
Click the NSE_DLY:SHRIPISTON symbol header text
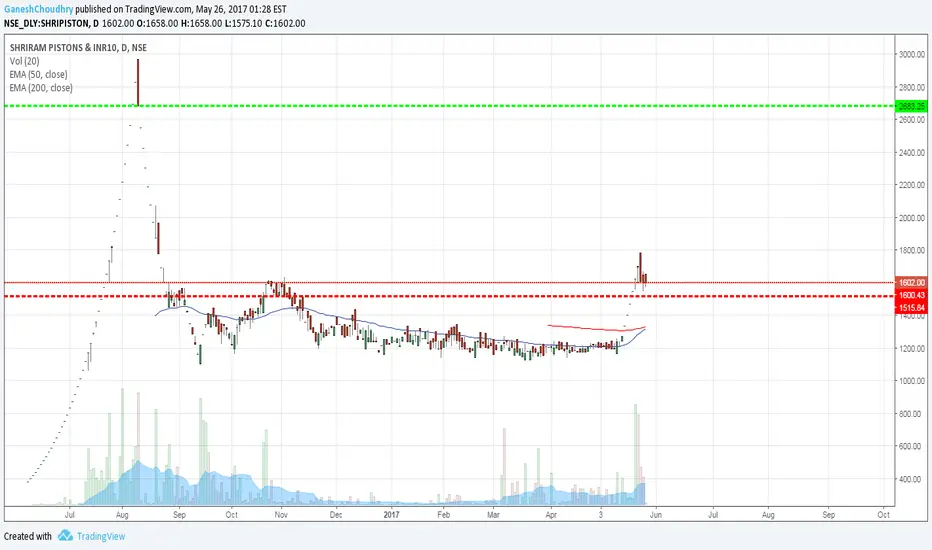point(47,24)
